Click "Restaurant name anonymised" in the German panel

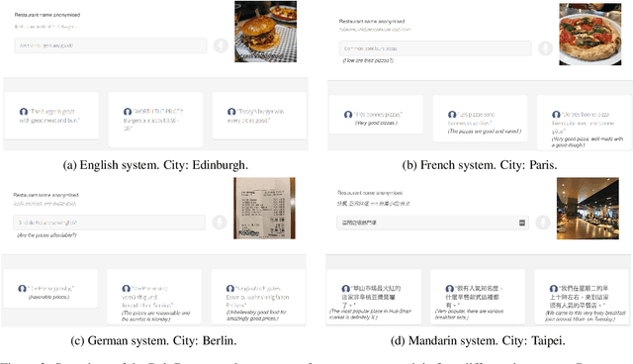(x=46, y=195)
